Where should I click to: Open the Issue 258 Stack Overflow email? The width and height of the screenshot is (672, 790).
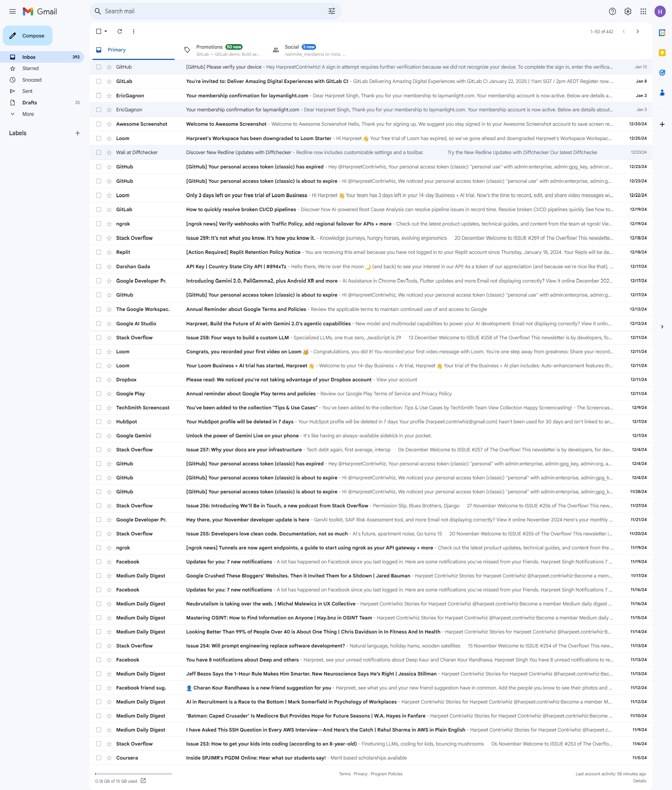[x=371, y=338]
